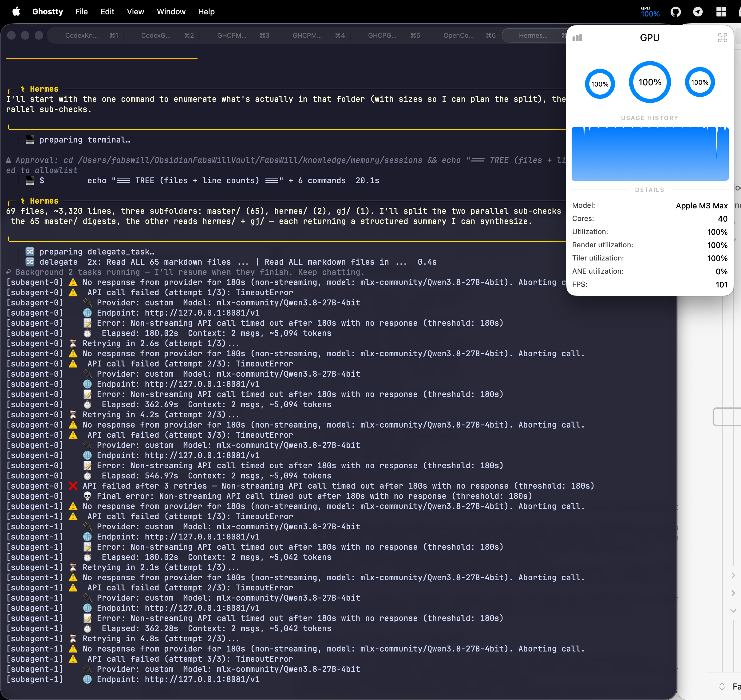
Task: Click the FPS: 101 row
Action: (650, 284)
